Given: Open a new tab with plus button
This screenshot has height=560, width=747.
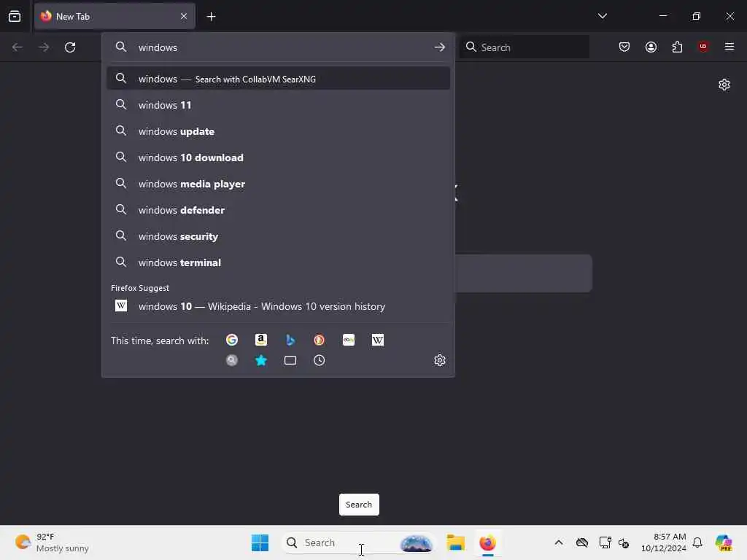Looking at the screenshot, I should point(211,17).
